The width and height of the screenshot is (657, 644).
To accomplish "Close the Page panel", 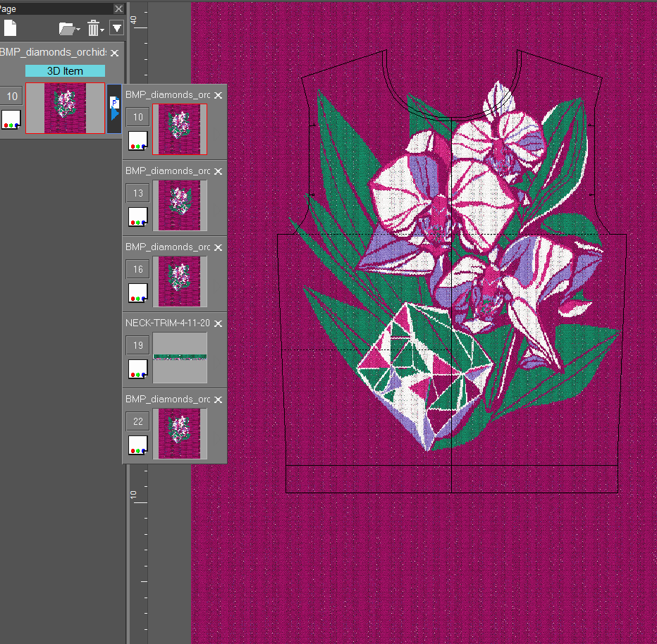I will (119, 8).
